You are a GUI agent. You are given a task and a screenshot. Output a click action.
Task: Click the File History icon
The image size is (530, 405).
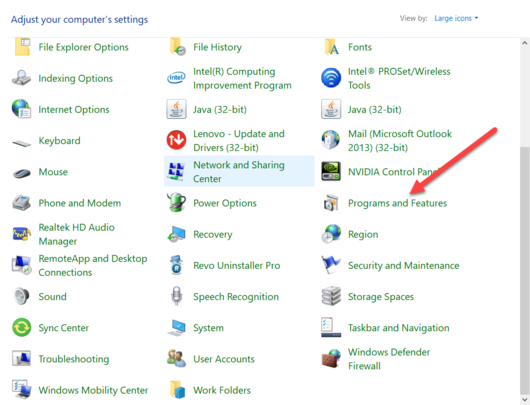(x=177, y=47)
